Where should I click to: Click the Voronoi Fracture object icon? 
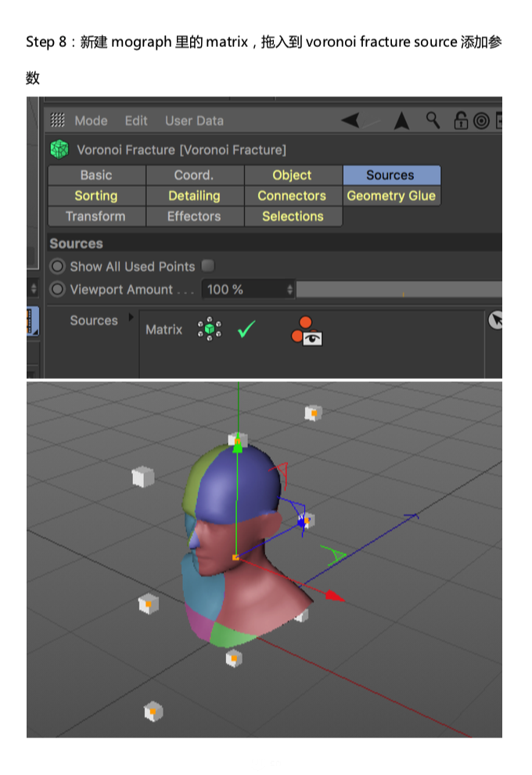click(x=59, y=150)
